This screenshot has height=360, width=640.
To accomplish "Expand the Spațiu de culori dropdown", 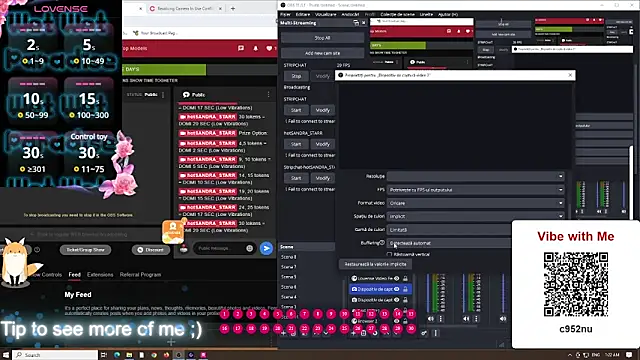I will click(x=476, y=216).
